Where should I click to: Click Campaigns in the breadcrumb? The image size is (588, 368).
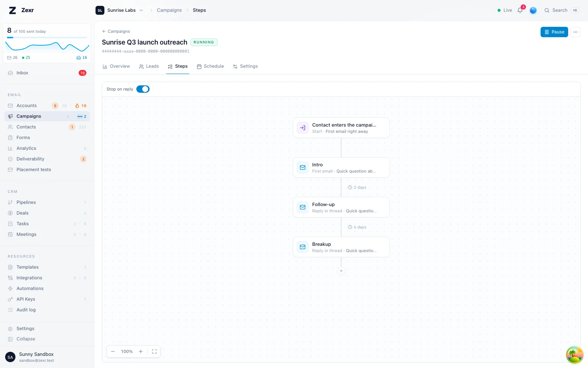point(169,10)
